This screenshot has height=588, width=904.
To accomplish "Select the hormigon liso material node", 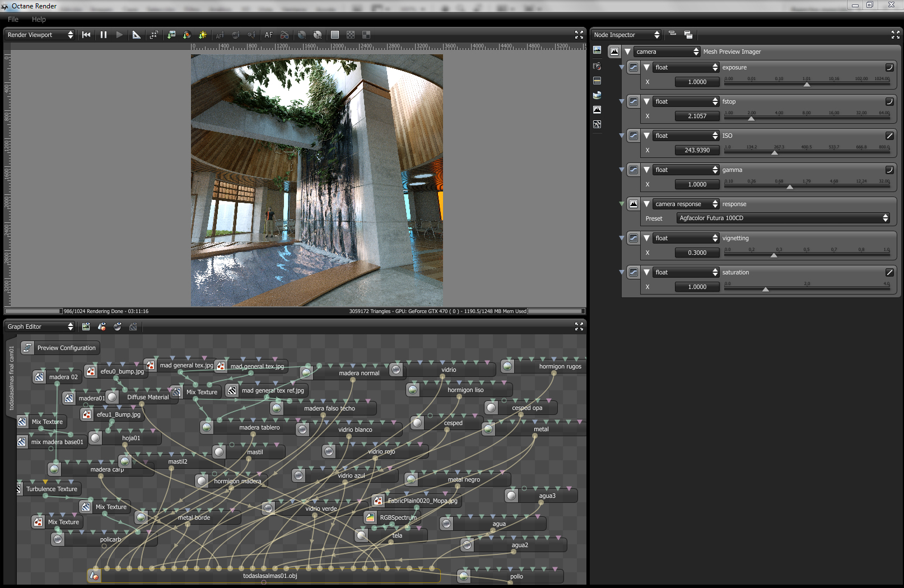I will click(459, 390).
